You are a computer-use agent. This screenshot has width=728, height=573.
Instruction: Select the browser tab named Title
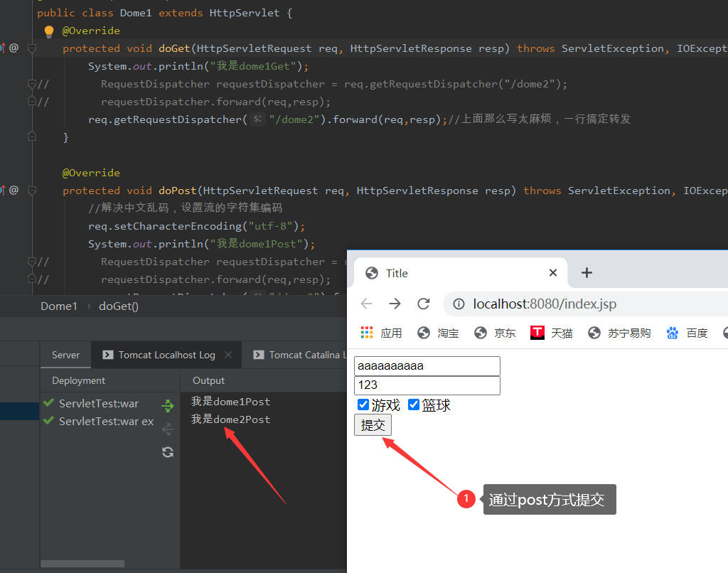[460, 273]
